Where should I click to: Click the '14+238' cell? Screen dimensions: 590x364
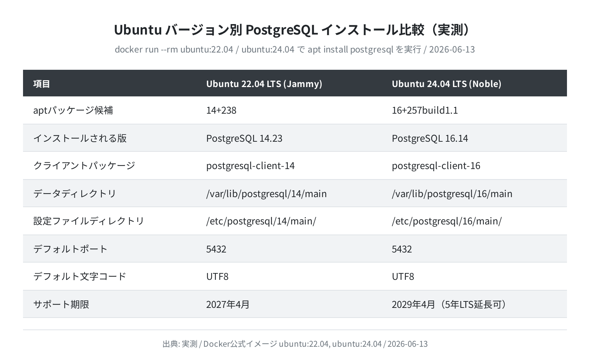point(221,110)
